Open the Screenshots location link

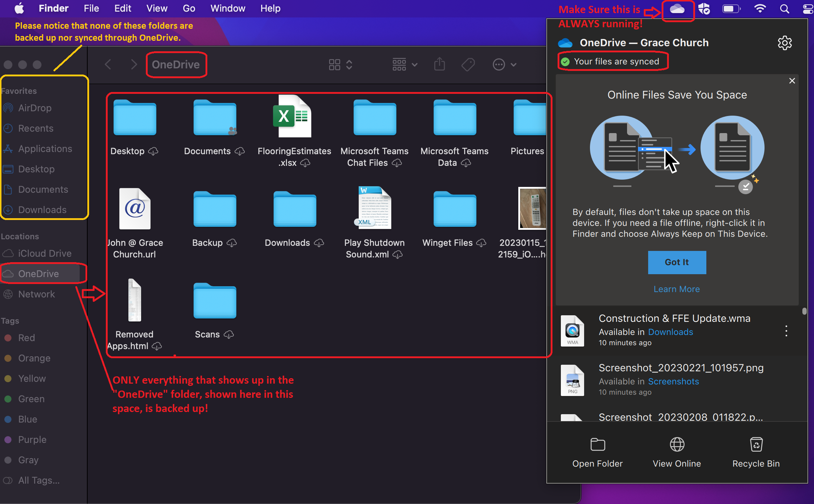pyautogui.click(x=673, y=381)
